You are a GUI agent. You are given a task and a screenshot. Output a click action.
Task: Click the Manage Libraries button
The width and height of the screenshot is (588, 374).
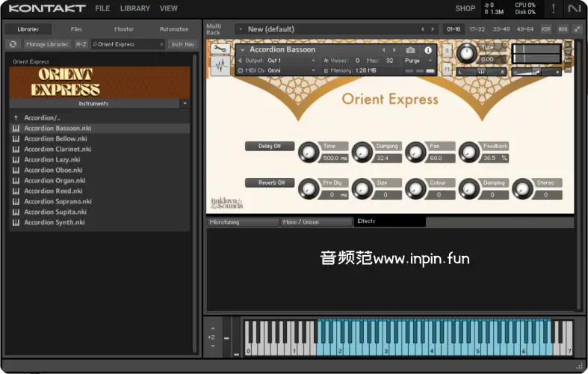[x=48, y=44]
